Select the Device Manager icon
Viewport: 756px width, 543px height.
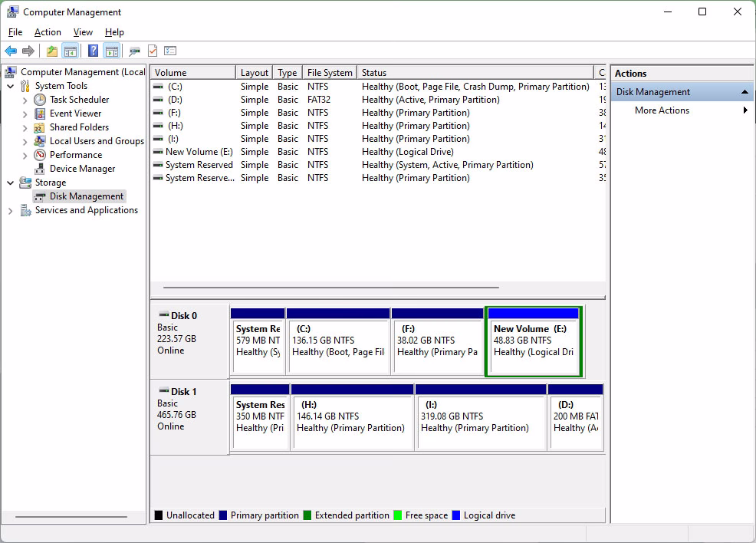(40, 169)
